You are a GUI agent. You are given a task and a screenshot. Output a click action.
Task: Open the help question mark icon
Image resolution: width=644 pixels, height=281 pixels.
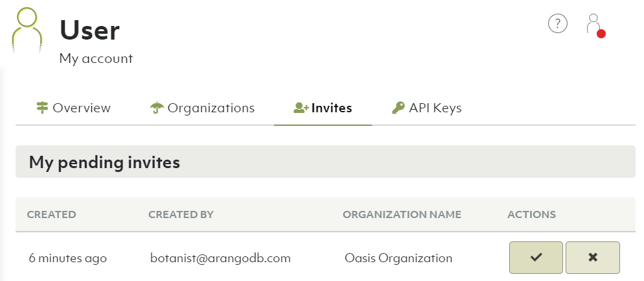pyautogui.click(x=557, y=24)
